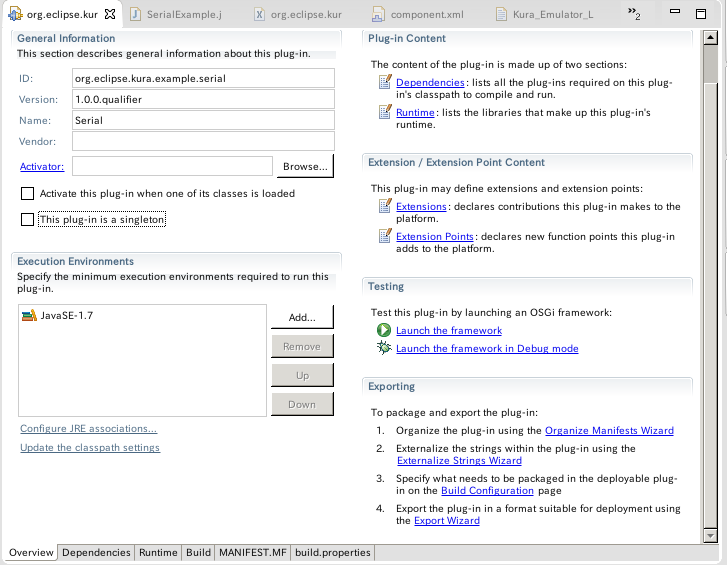Click the General Information section header

click(66, 38)
